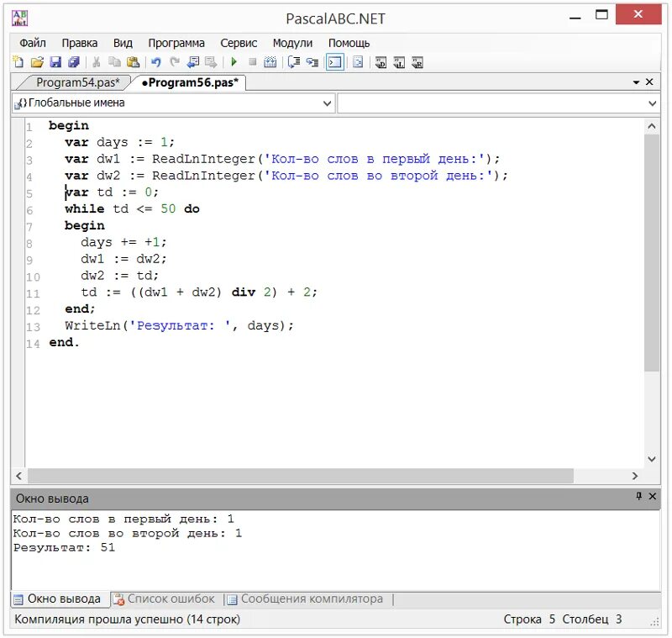Click the 'Столбец 3' status bar indicator
Viewport: 672px width, 638px height.
[592, 620]
